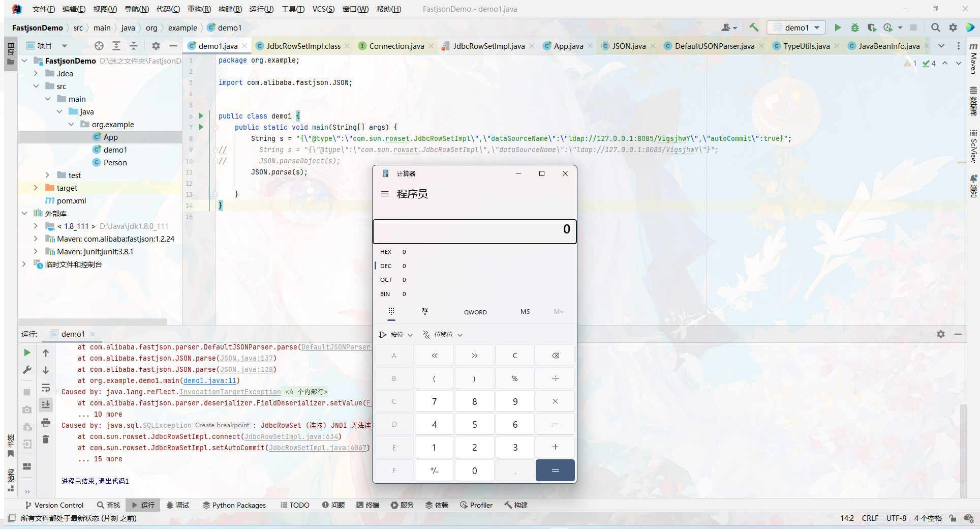Open the VCS(S) menu
Screen dimensions: 980x529
(x=323, y=9)
